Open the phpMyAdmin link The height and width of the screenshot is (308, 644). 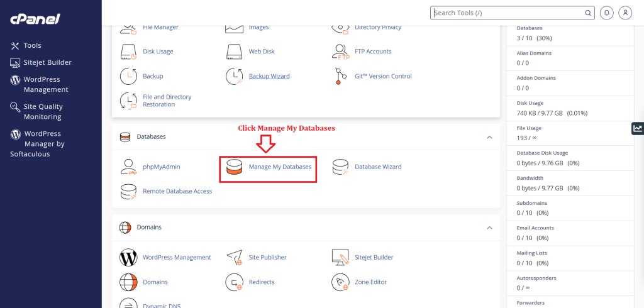click(162, 167)
